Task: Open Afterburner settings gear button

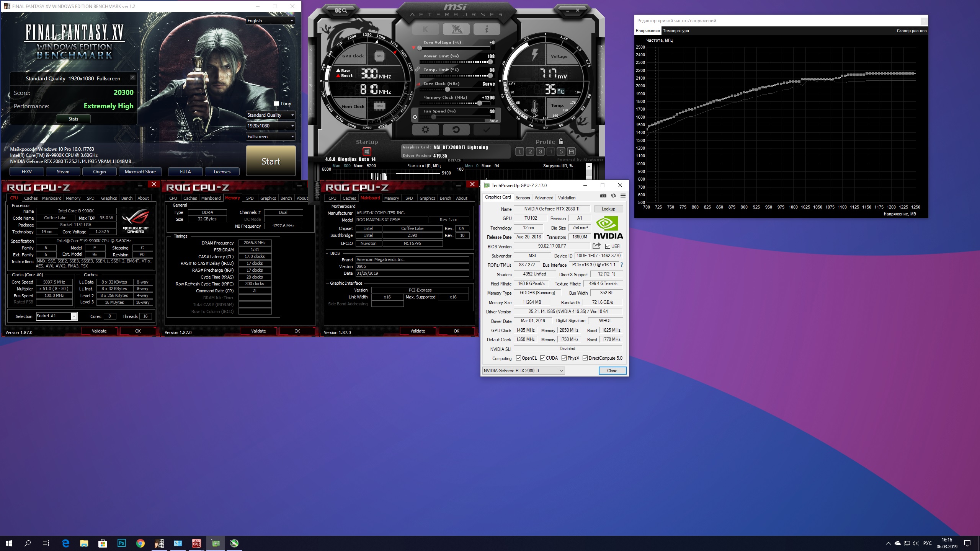Action: 425,130
